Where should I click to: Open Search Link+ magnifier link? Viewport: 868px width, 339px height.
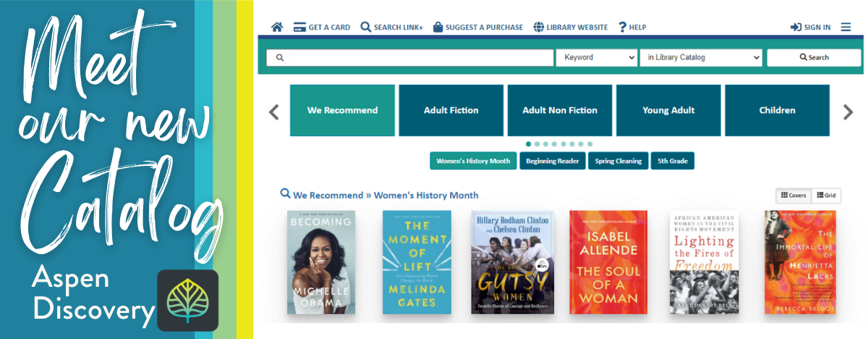click(x=366, y=28)
